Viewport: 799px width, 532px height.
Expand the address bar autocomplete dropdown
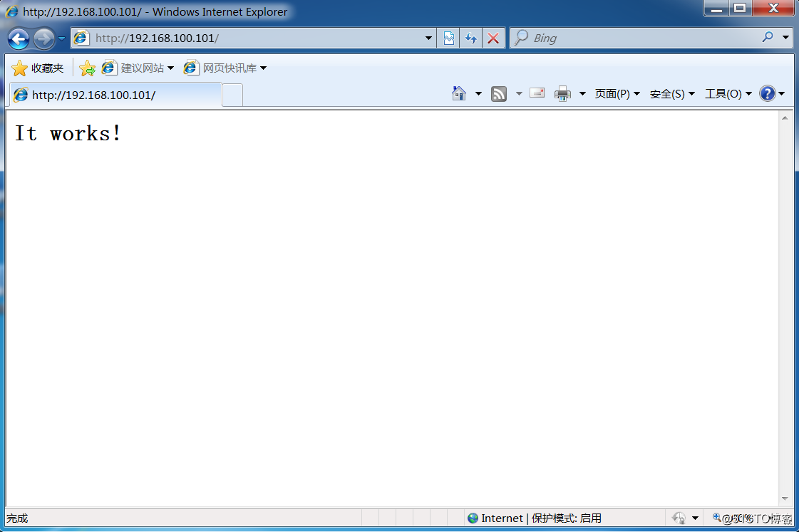428,38
